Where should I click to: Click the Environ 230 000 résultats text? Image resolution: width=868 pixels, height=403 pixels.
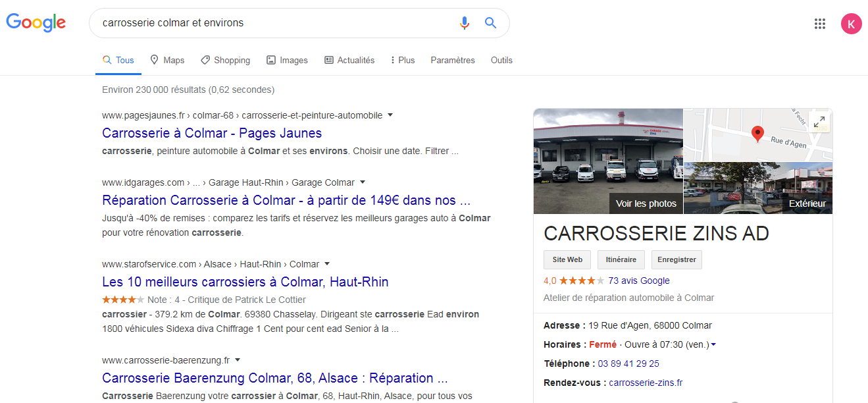pyautogui.click(x=188, y=90)
